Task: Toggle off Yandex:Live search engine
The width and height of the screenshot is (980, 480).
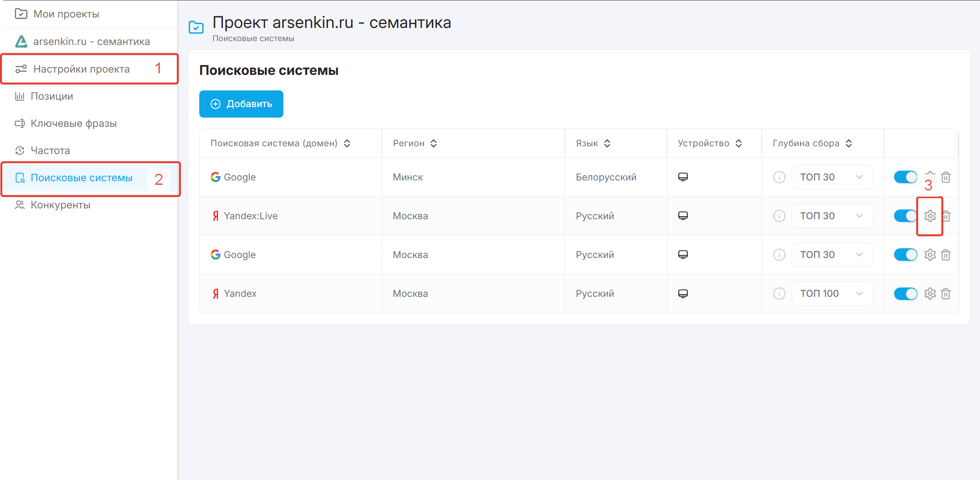Action: tap(905, 216)
